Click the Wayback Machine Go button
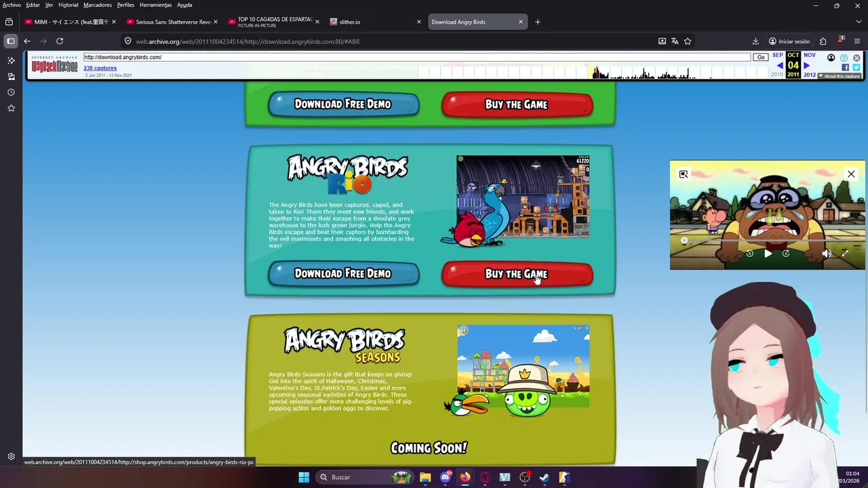Viewport: 868px width, 488px height. pyautogui.click(x=761, y=57)
